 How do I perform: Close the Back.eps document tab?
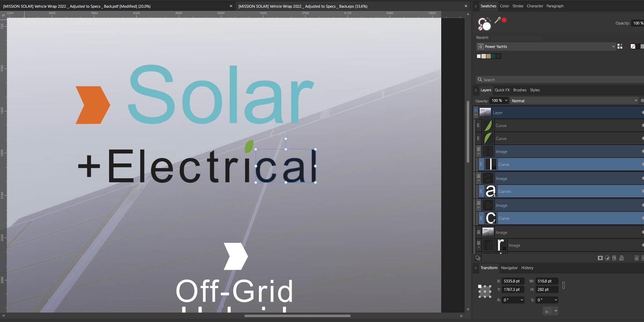(466, 6)
